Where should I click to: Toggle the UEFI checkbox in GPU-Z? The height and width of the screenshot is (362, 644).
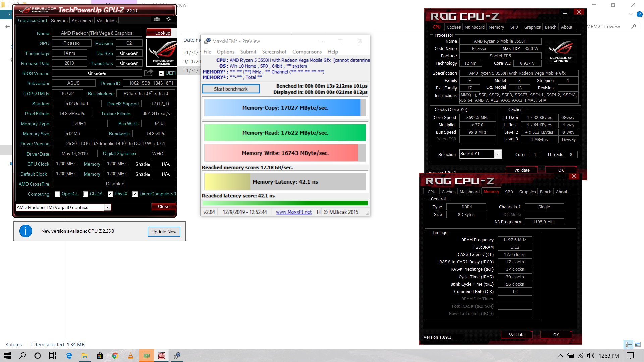(x=161, y=73)
